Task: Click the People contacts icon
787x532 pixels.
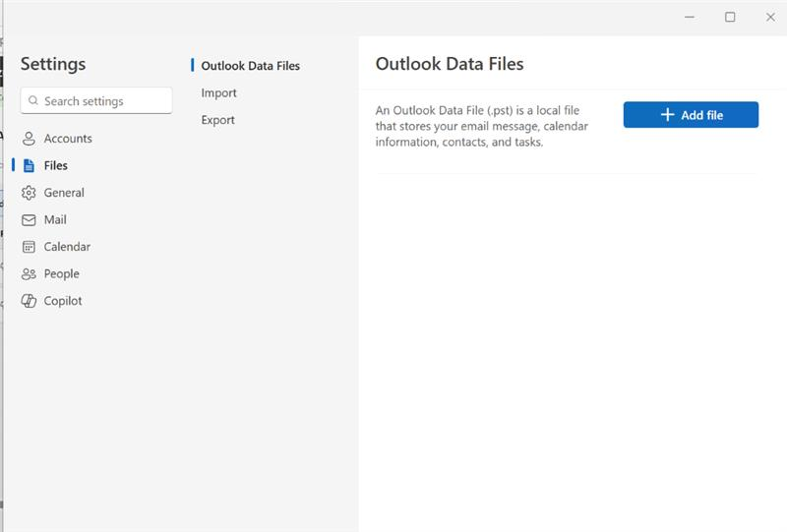Action: tap(29, 274)
